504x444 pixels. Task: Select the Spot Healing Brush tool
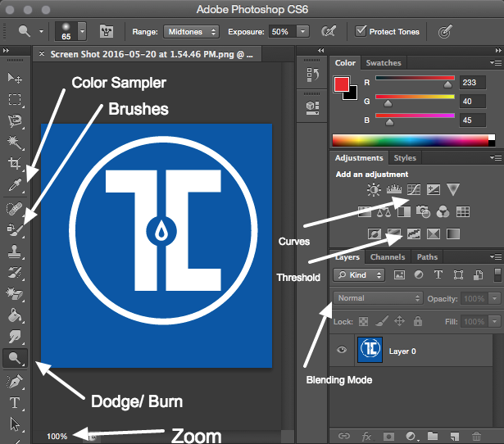tap(15, 209)
